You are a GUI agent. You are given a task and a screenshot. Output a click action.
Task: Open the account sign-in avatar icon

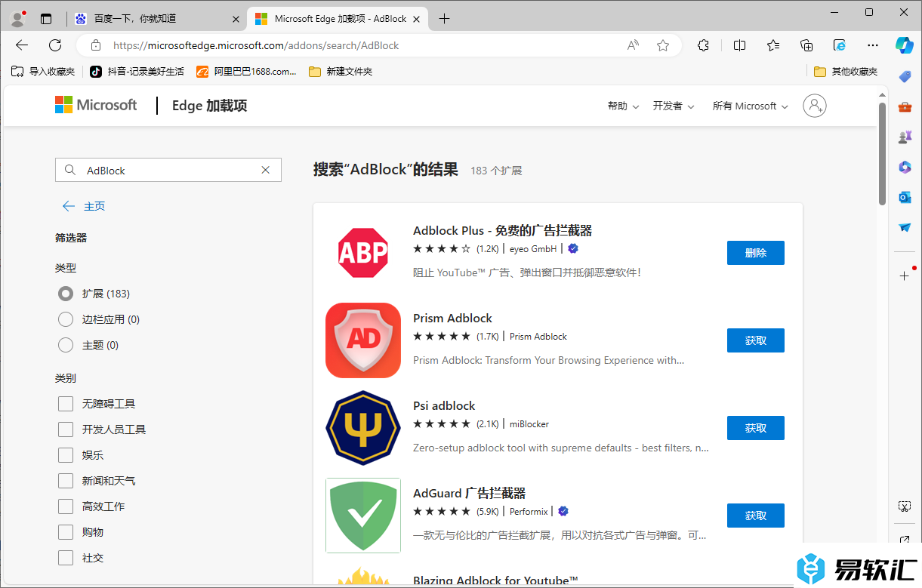click(815, 106)
